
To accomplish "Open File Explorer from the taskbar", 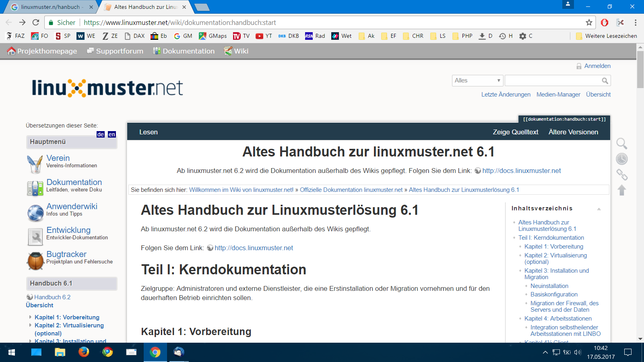I will pyautogui.click(x=60, y=352).
